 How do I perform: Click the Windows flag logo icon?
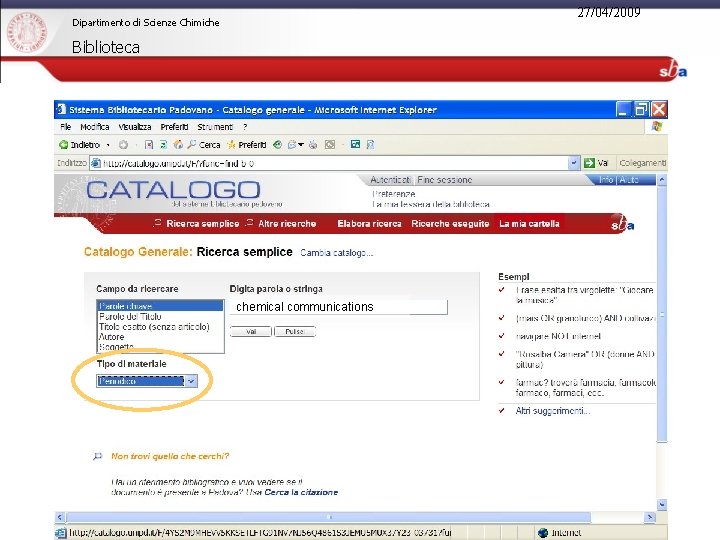pos(657,126)
